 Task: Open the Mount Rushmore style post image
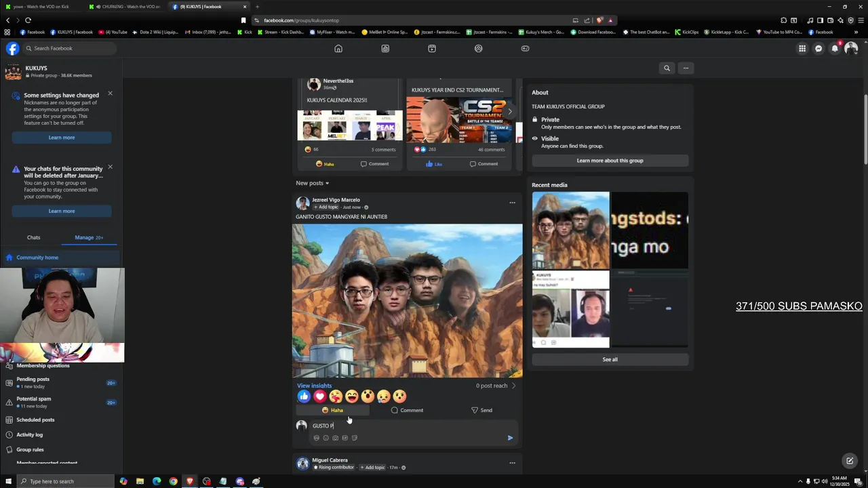pyautogui.click(x=408, y=301)
